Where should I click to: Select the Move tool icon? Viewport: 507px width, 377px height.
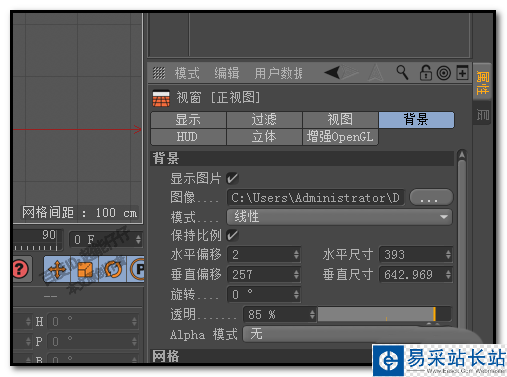57,269
